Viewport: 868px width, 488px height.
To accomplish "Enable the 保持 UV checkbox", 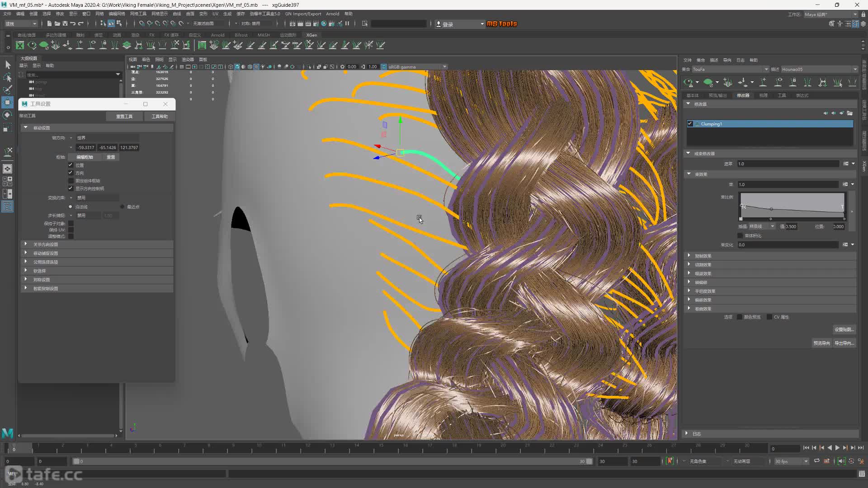I will pyautogui.click(x=71, y=230).
